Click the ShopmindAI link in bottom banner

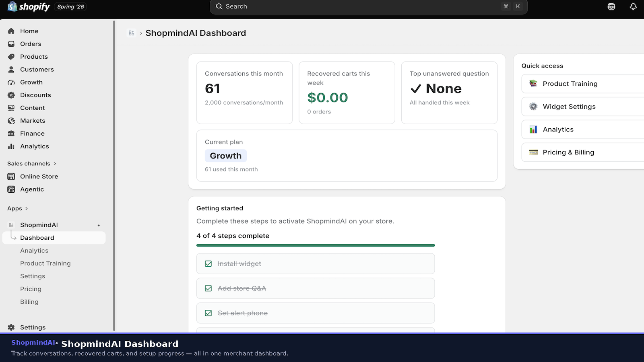click(33, 343)
